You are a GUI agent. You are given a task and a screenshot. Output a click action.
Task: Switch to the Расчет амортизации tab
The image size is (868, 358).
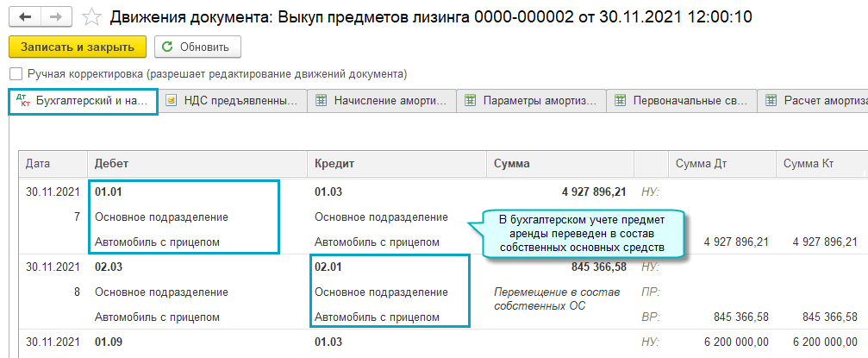813,101
